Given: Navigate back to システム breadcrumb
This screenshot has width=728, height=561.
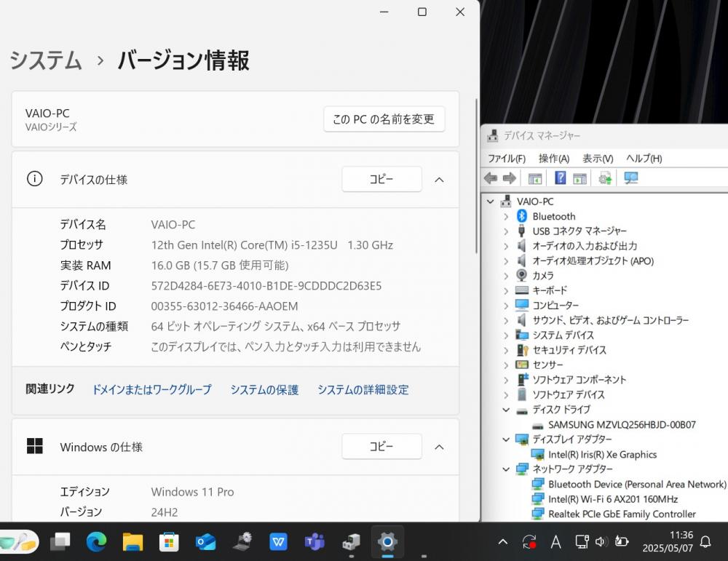Looking at the screenshot, I should [x=45, y=60].
